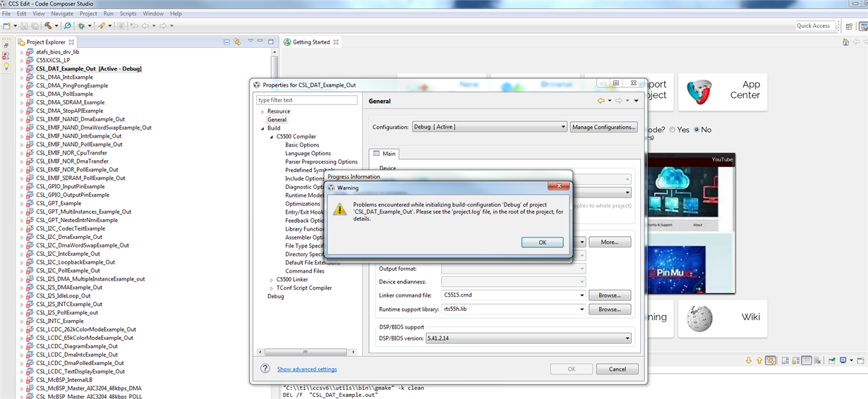
Task: Open the Configuration dropdown
Action: click(x=490, y=127)
